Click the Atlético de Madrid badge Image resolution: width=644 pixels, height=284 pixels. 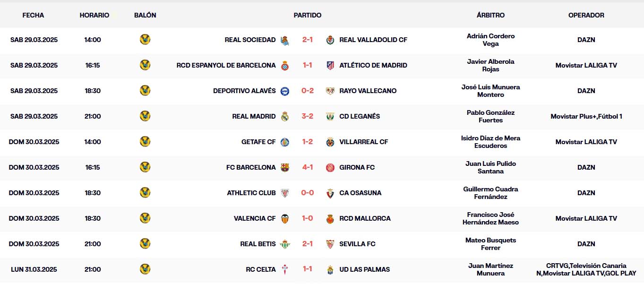[330, 65]
